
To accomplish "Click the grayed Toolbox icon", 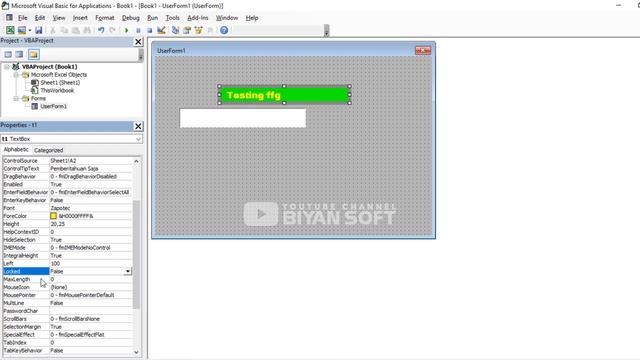I will click(210, 30).
